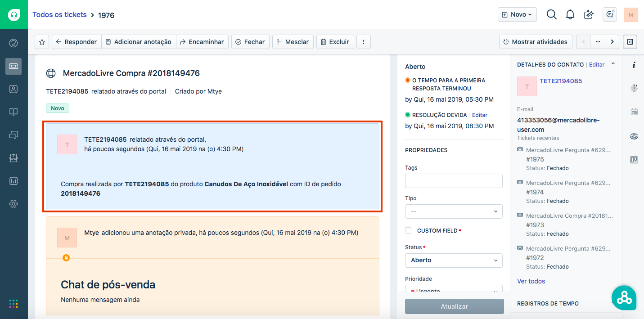Open the Tipo dropdown
Viewport: 644px width, 319px height.
[x=454, y=211]
